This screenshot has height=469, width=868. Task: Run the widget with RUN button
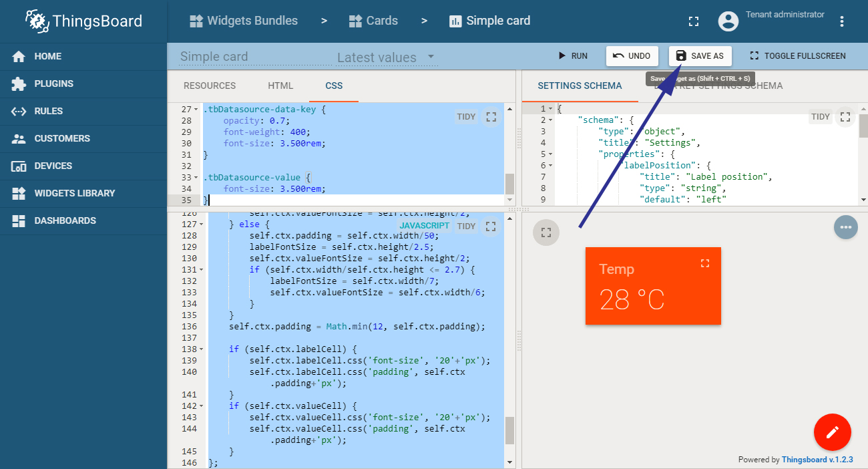(x=573, y=56)
